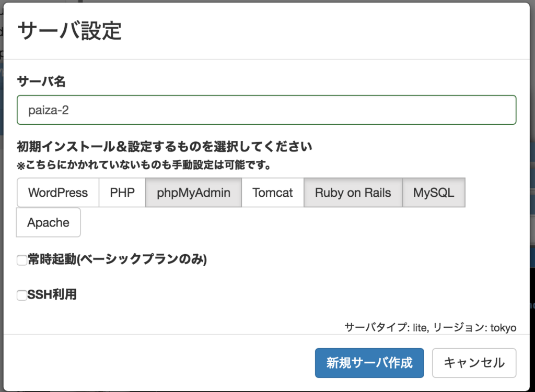Click the サーバ設定 dialog title
The image size is (535, 392).
(x=69, y=31)
